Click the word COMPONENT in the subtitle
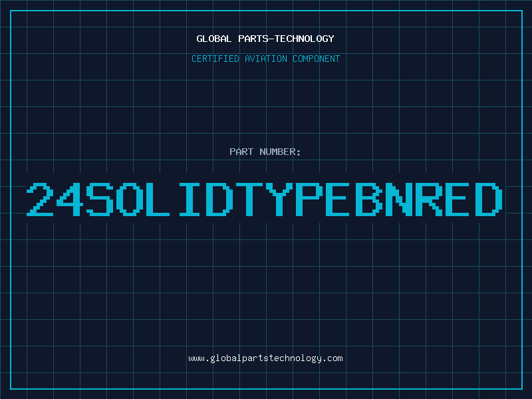Image resolution: width=532 pixels, height=399 pixels. (x=315, y=59)
